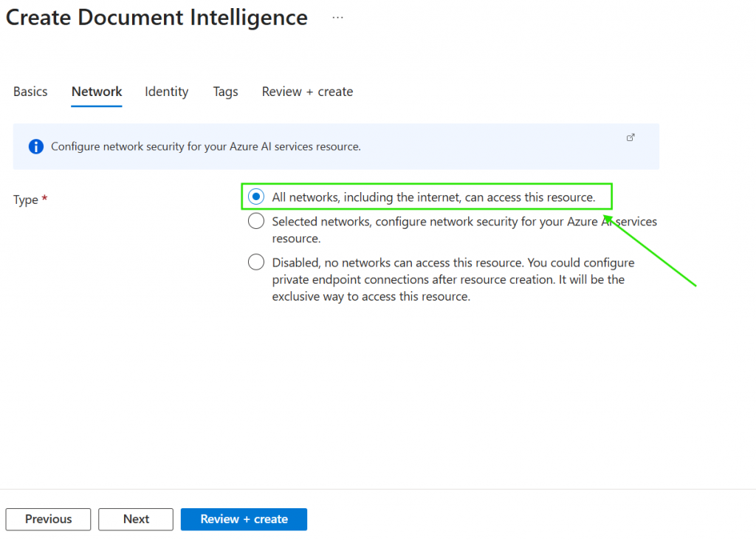Click the Create Document Intelligence page title
The image size is (756, 540).
point(157,18)
